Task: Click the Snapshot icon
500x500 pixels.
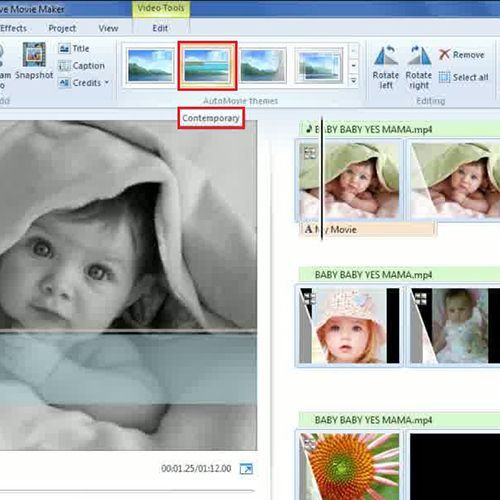Action: click(34, 55)
